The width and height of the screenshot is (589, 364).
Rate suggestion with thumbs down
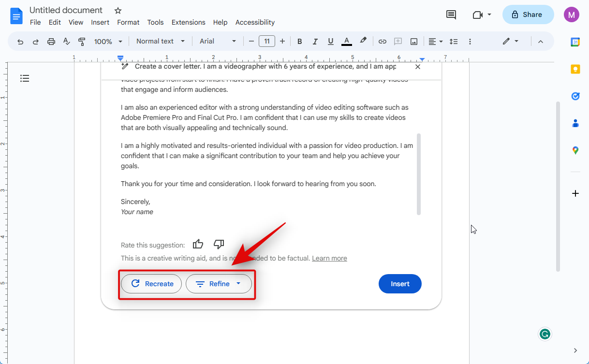click(219, 244)
